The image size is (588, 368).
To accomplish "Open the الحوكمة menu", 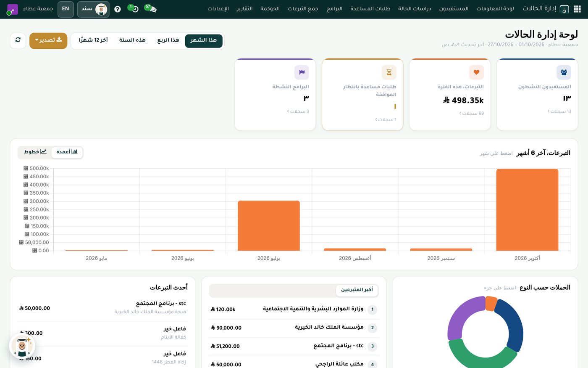I will tap(270, 9).
